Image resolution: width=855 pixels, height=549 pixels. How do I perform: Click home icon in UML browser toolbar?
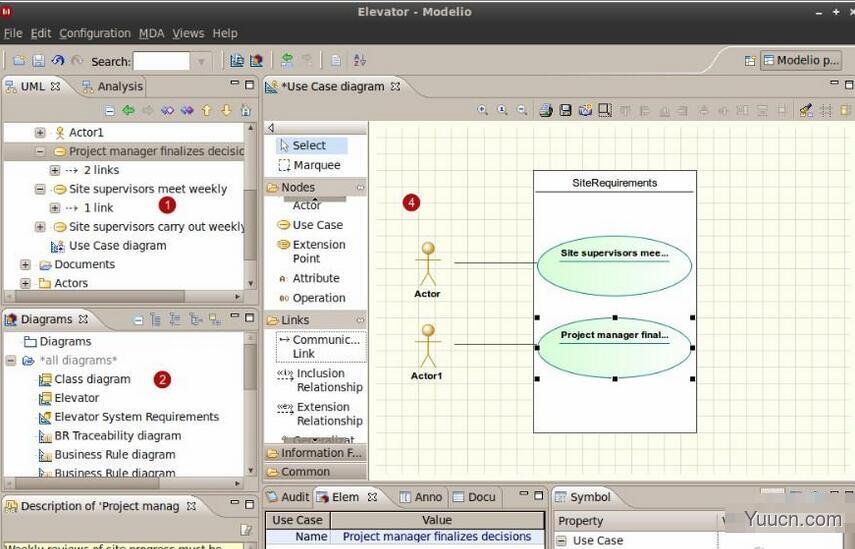click(246, 111)
